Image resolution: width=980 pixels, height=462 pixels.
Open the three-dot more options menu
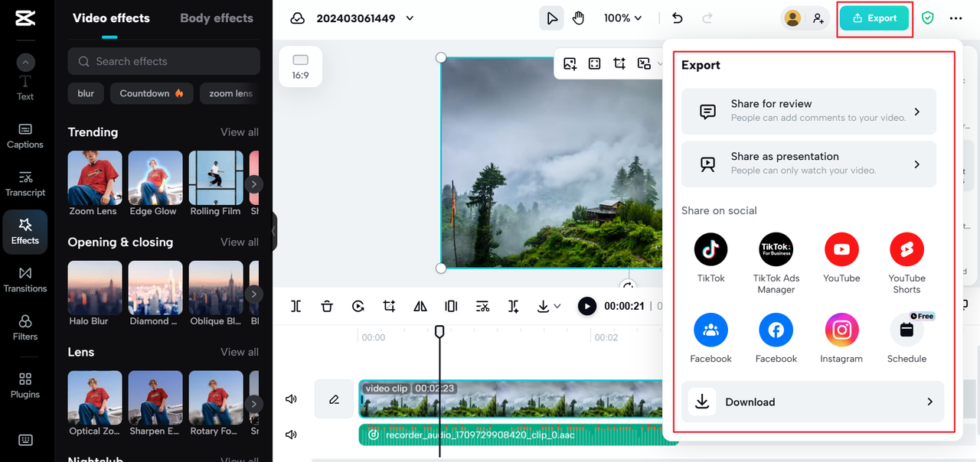(956, 18)
